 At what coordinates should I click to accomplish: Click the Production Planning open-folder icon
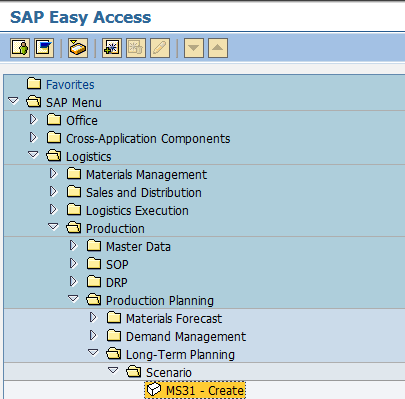[94, 300]
